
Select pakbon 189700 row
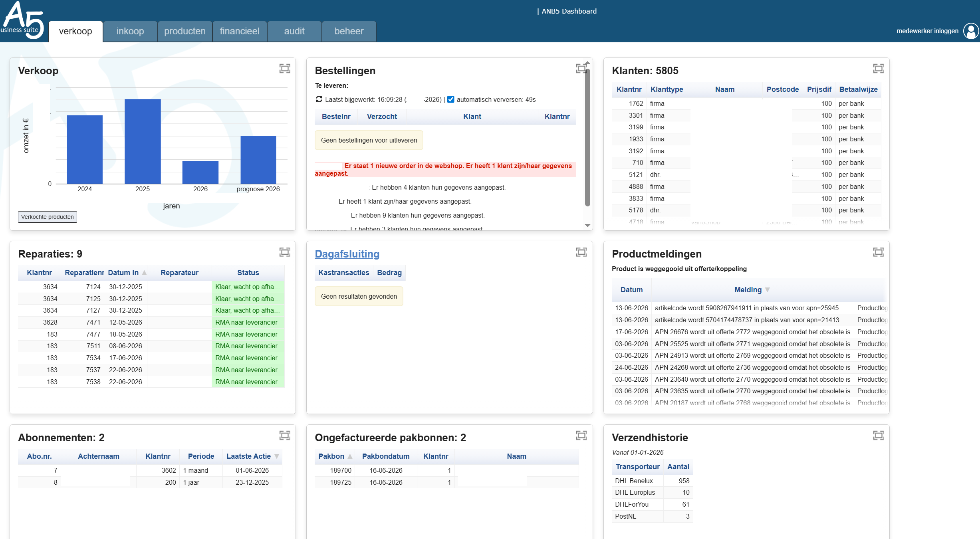tap(446, 470)
